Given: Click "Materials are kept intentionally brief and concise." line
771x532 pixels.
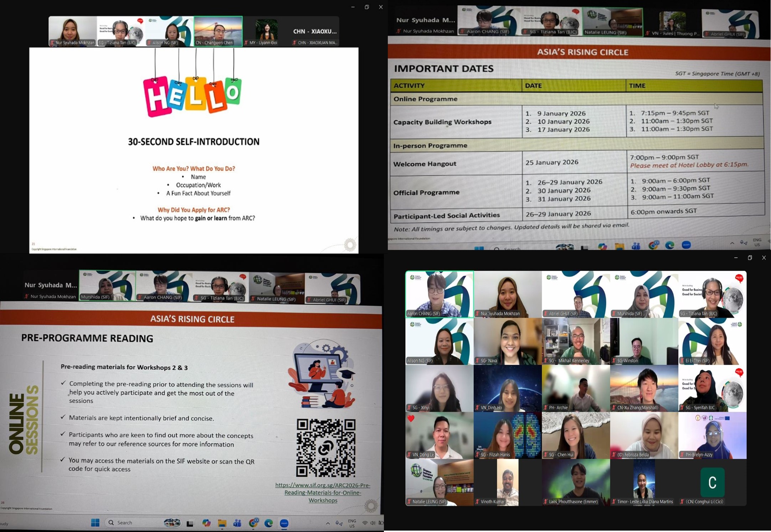Looking at the screenshot, I should click(x=142, y=418).
